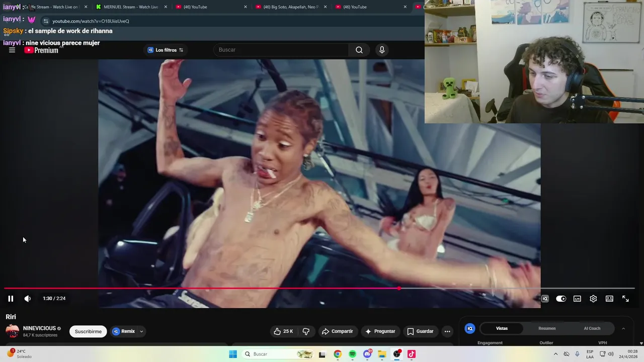Click the Engagement label in IQ panel

(x=490, y=343)
